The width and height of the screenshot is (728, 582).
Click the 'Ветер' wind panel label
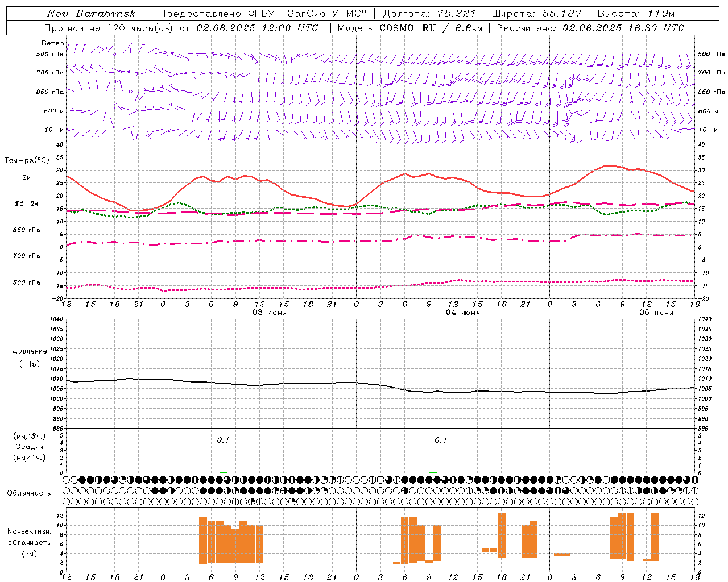point(52,43)
